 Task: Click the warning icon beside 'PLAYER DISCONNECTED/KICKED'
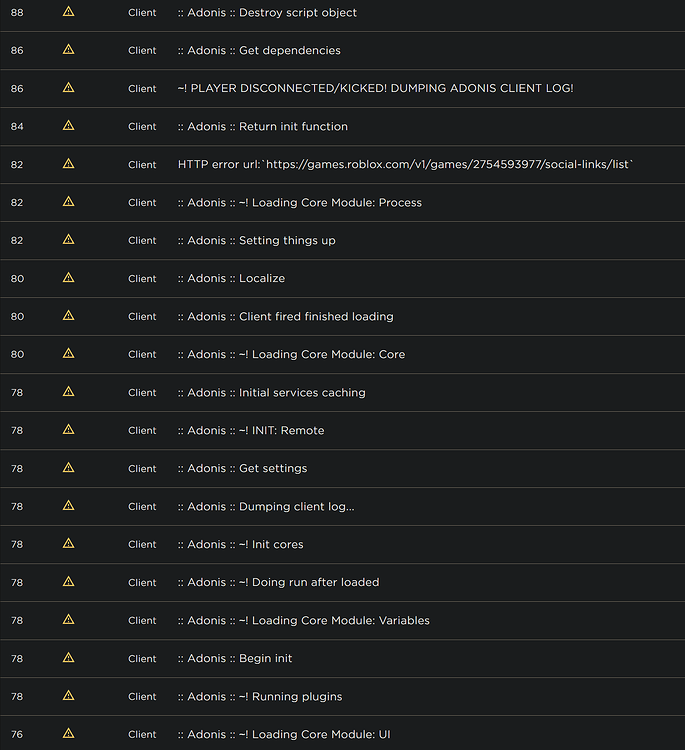tap(68, 88)
